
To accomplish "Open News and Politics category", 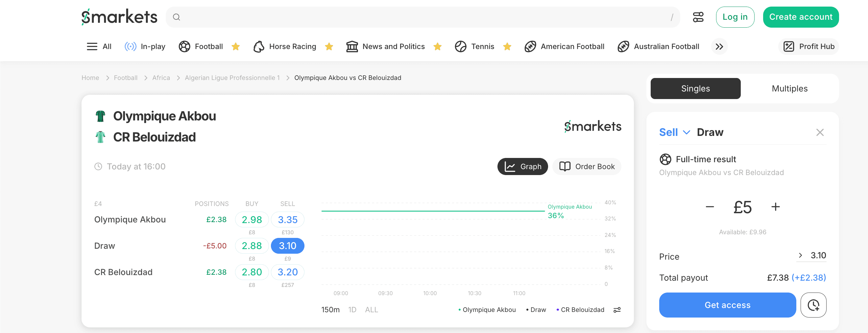I will coord(385,46).
